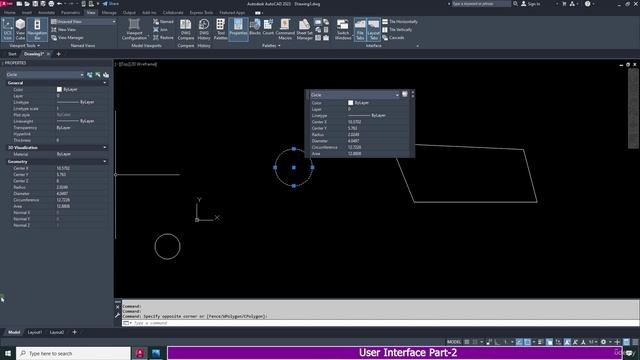Collapse the Geometry section in Properties

point(105,162)
